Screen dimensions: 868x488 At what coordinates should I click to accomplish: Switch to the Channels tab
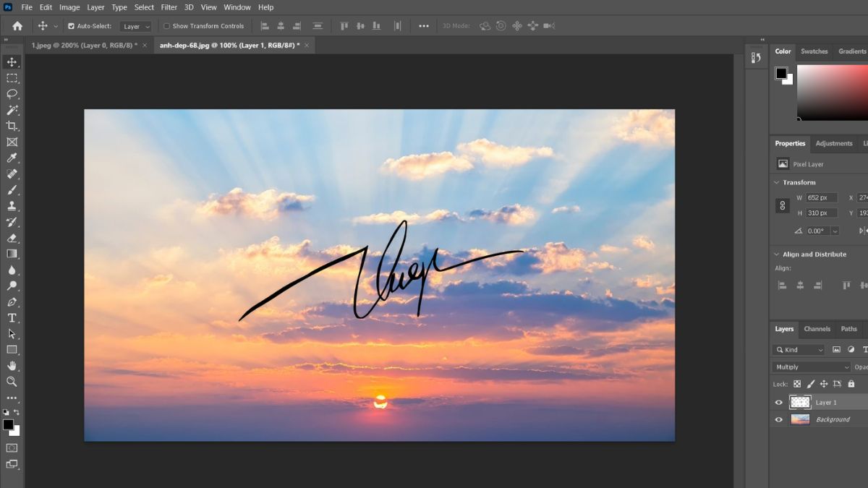(817, 329)
